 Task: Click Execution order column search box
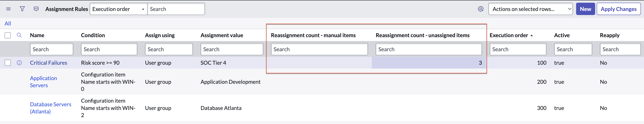click(518, 49)
